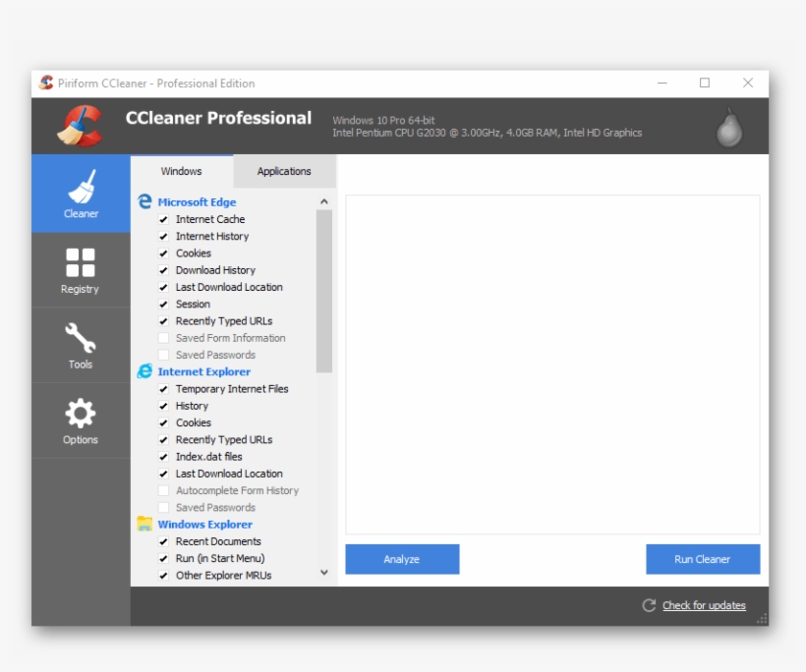Click the Internet Explorer group icon
The height and width of the screenshot is (672, 806).
[144, 371]
